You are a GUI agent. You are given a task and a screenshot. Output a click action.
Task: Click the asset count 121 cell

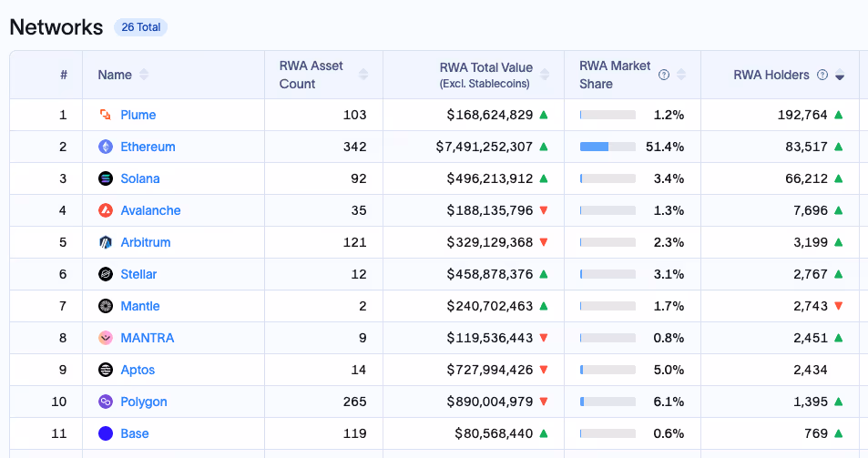coord(355,242)
